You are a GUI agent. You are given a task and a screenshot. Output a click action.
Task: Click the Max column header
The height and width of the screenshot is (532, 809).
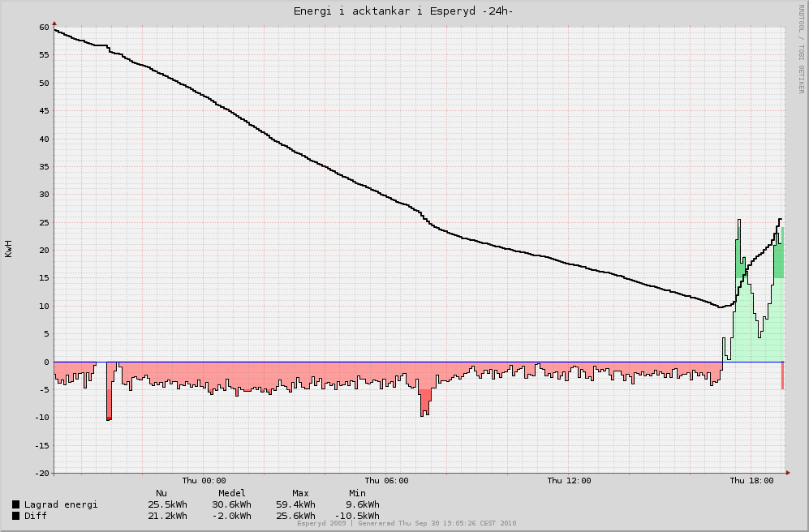(300, 493)
